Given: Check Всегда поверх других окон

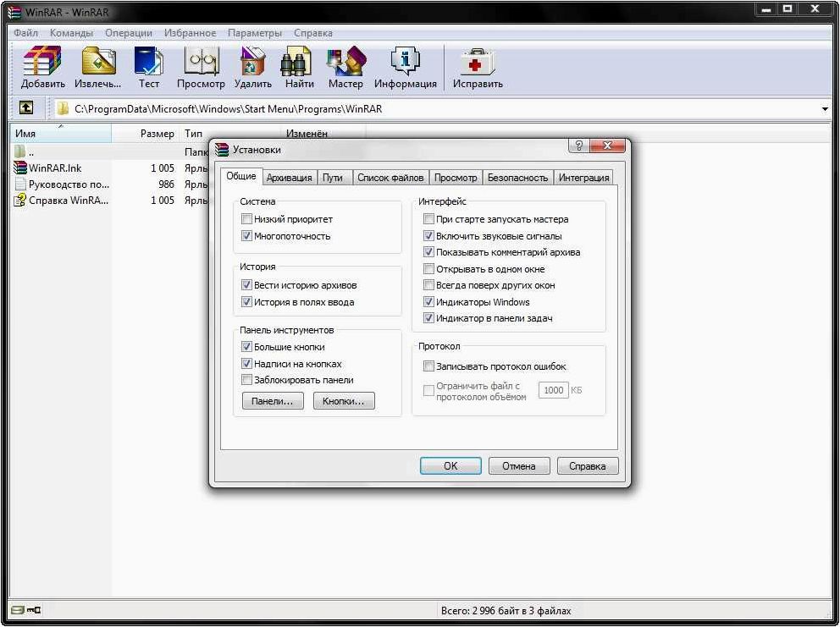Looking at the screenshot, I should [428, 285].
